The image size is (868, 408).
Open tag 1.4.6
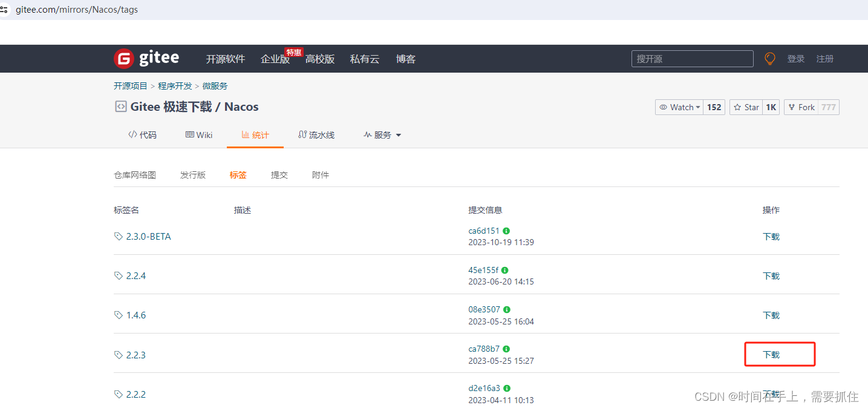[136, 315]
